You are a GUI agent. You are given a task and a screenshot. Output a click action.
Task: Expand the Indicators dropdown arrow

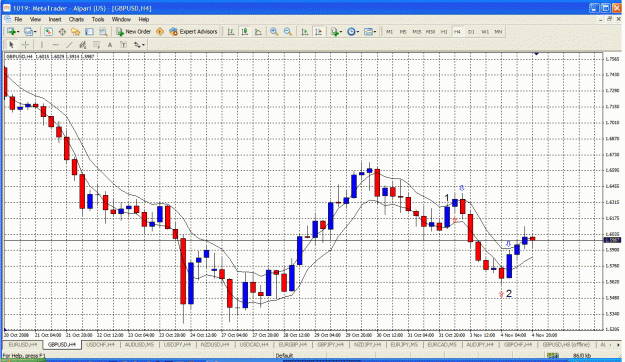[x=341, y=32]
